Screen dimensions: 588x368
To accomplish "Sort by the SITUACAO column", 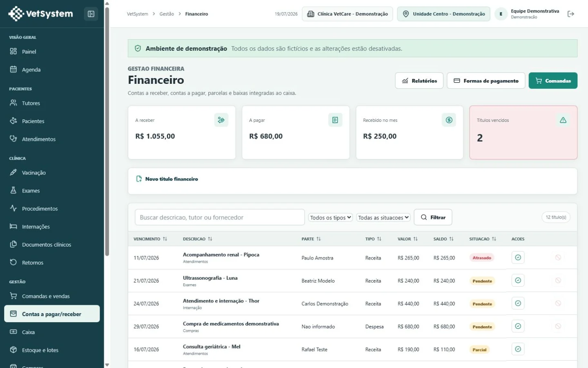I will (483, 239).
